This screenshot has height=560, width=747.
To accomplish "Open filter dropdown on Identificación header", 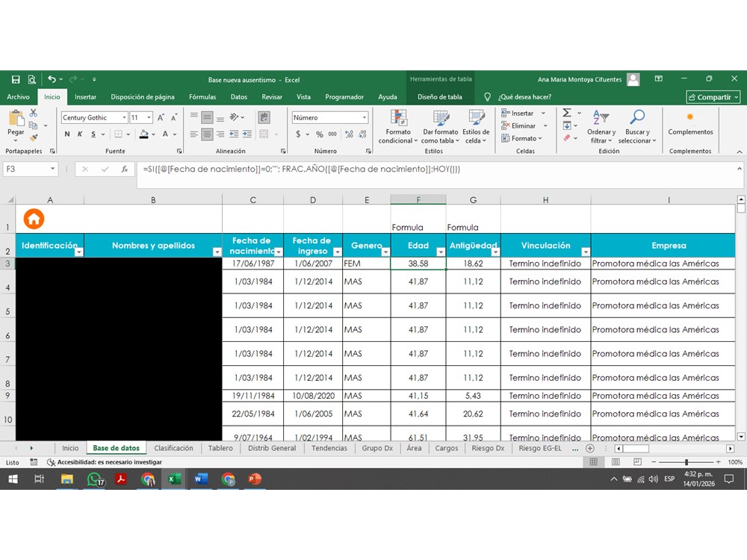I will pyautogui.click(x=79, y=252).
